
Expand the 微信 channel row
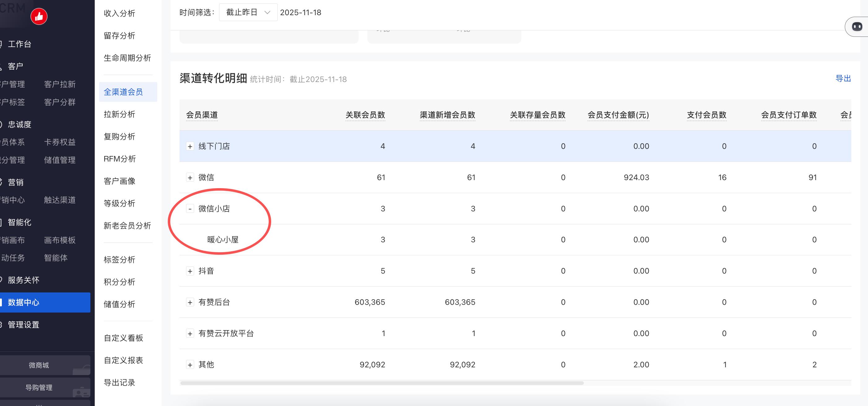pos(190,178)
